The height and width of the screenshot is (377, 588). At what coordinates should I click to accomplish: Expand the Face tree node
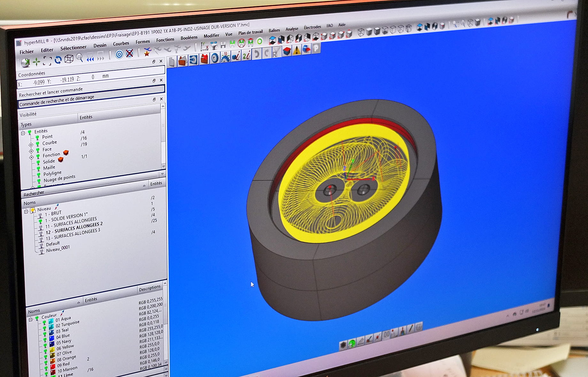tap(31, 151)
